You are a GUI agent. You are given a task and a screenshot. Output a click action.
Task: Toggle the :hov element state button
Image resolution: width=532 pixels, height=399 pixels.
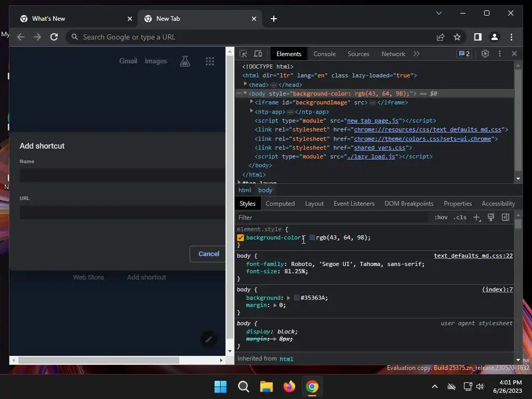[441, 217]
